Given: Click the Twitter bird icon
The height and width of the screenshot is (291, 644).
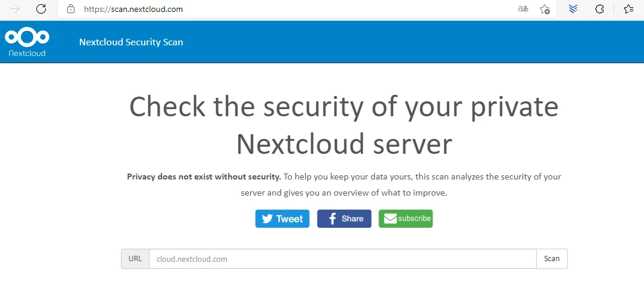Looking at the screenshot, I should (266, 219).
